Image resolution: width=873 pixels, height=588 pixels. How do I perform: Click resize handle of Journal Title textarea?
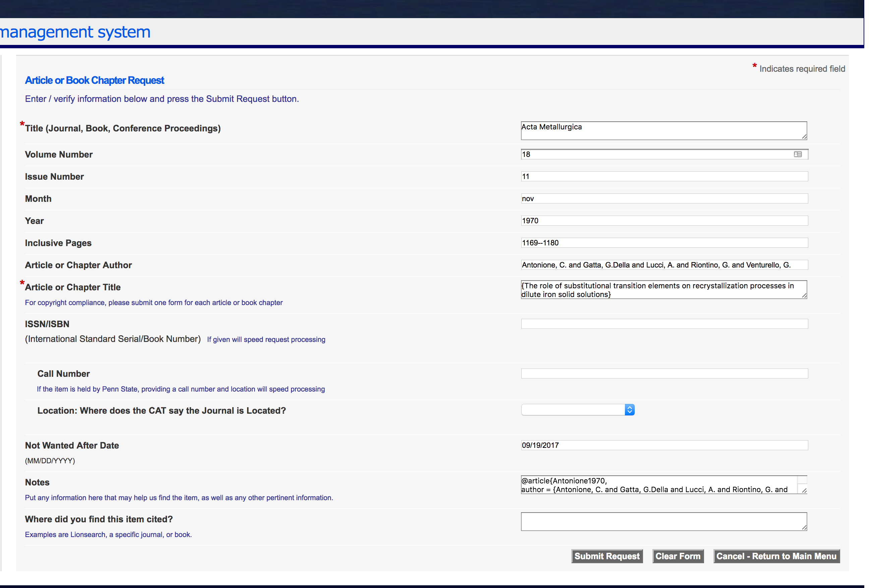point(804,137)
